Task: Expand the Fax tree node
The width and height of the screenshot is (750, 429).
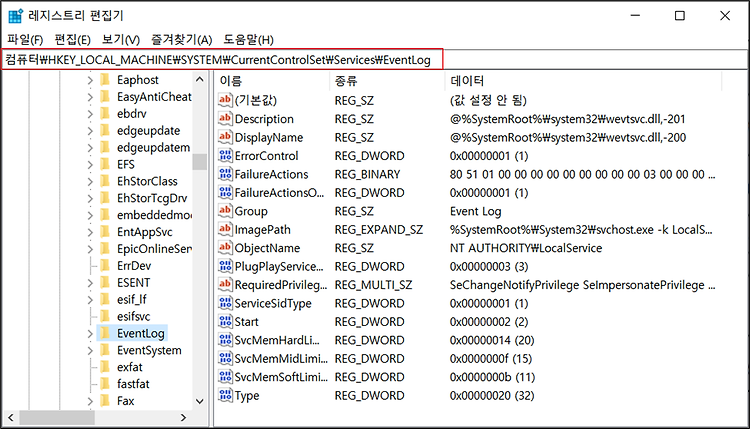Action: 90,401
